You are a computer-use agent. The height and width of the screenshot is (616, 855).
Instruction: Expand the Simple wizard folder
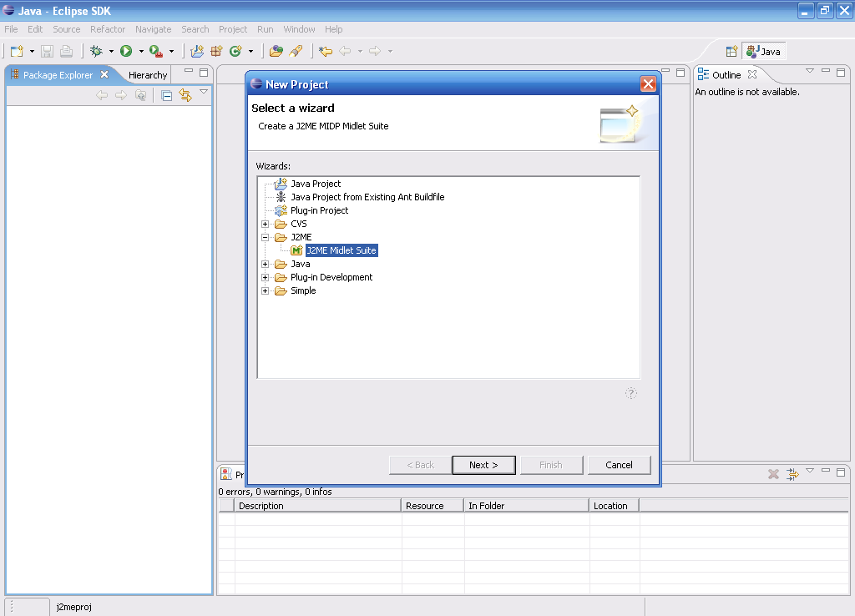pos(265,290)
